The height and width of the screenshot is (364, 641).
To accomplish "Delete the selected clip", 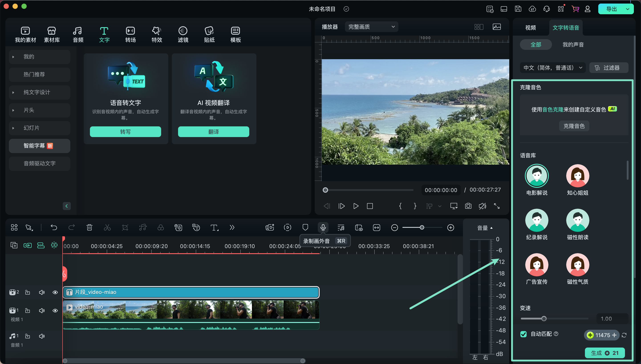I will [x=89, y=227].
